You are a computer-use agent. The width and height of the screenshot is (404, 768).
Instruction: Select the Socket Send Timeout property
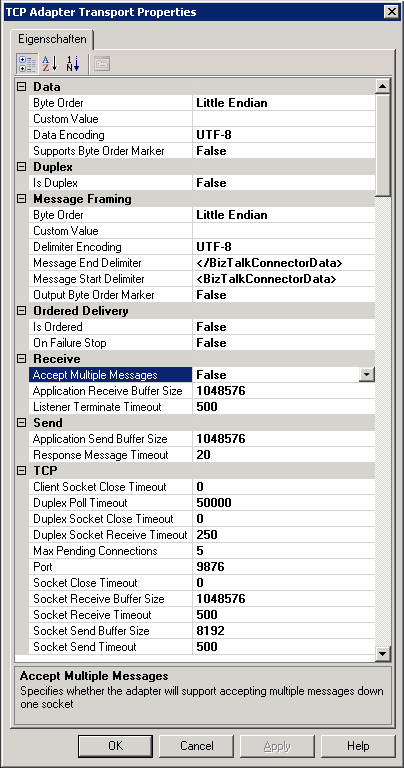point(111,647)
